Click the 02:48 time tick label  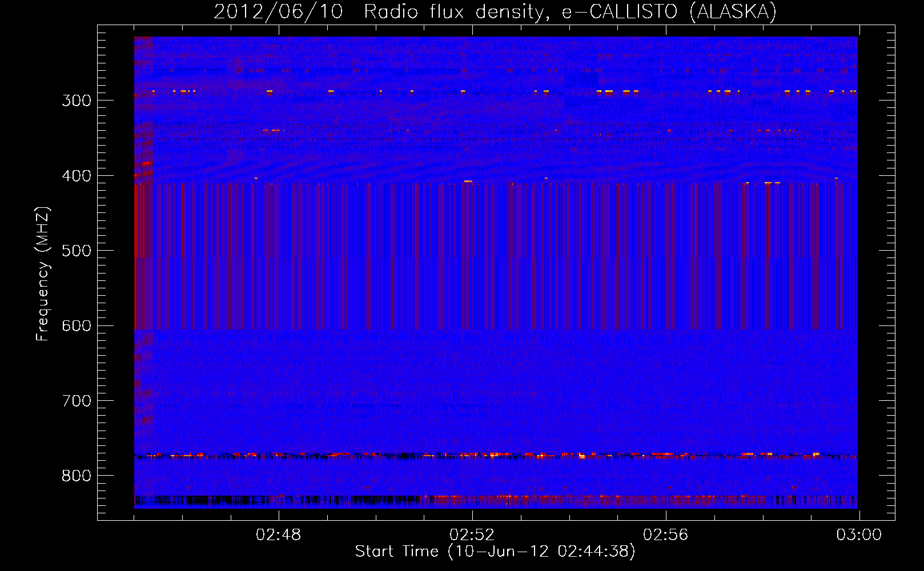click(279, 535)
